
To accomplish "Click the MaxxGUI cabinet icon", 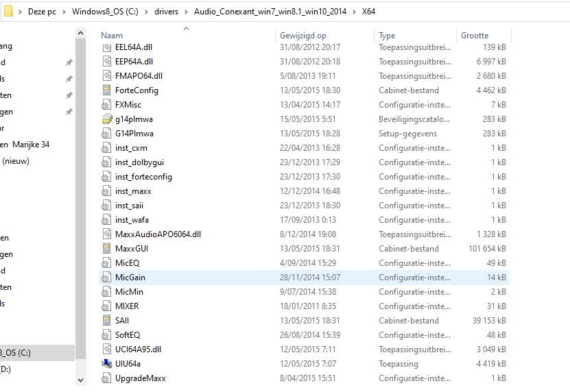I will 106,249.
